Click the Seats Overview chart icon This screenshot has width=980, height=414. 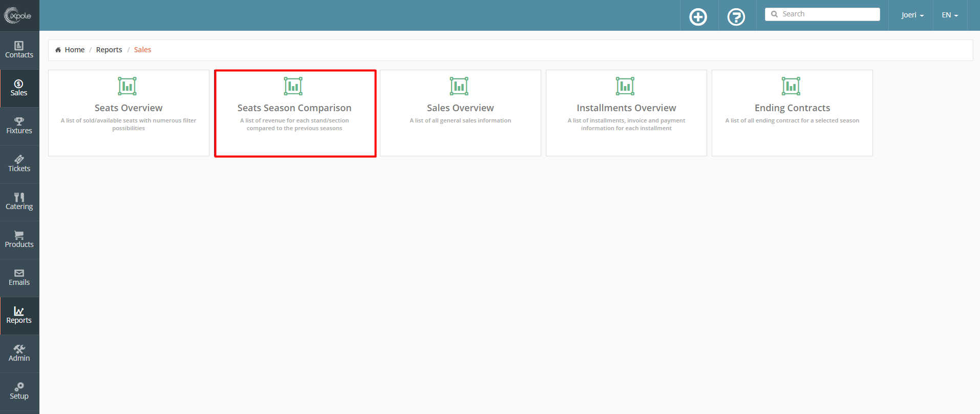point(127,86)
